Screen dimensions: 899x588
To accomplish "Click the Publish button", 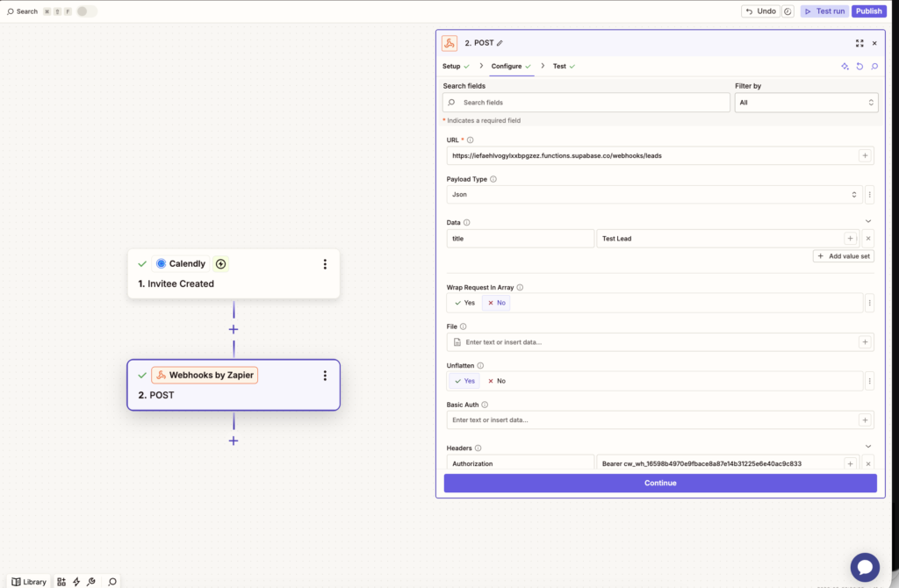I will (868, 11).
